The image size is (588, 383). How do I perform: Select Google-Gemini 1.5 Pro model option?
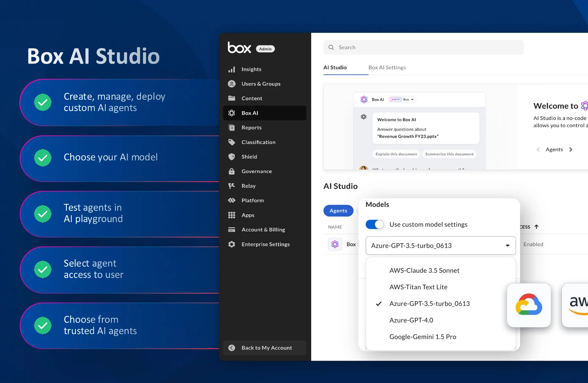coord(441,337)
